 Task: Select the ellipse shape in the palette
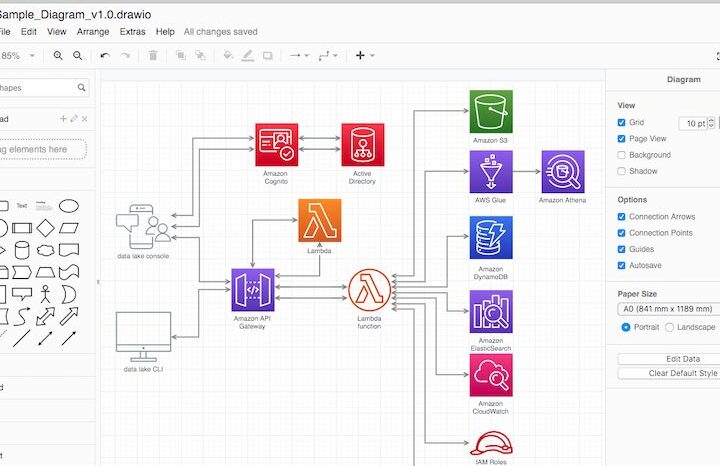coord(69,206)
